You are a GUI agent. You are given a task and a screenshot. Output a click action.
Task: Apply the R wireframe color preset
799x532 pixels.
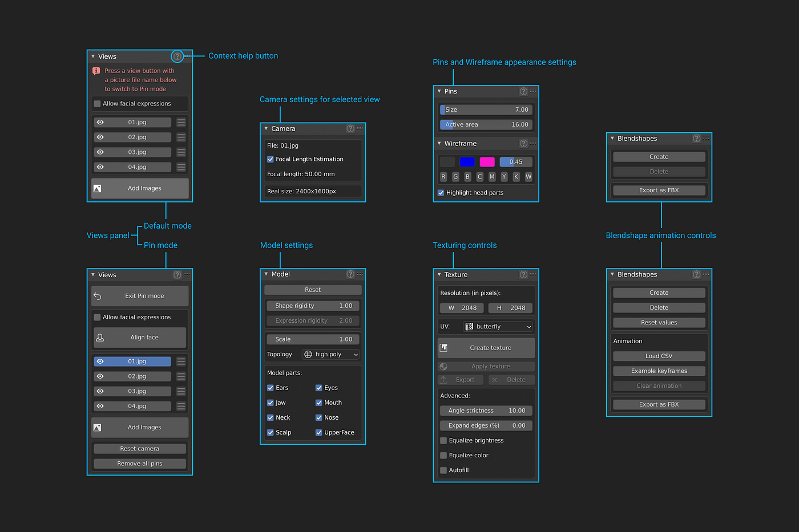pyautogui.click(x=443, y=177)
